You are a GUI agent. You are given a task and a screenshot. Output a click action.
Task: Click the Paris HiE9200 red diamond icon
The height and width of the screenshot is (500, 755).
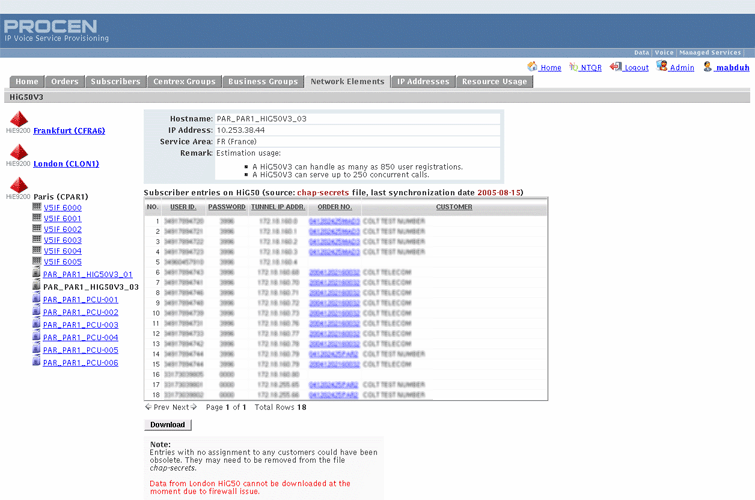18,186
